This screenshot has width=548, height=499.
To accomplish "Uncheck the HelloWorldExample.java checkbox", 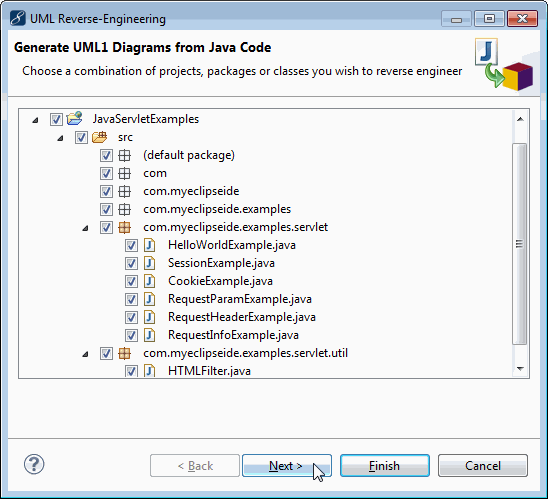I will click(131, 245).
